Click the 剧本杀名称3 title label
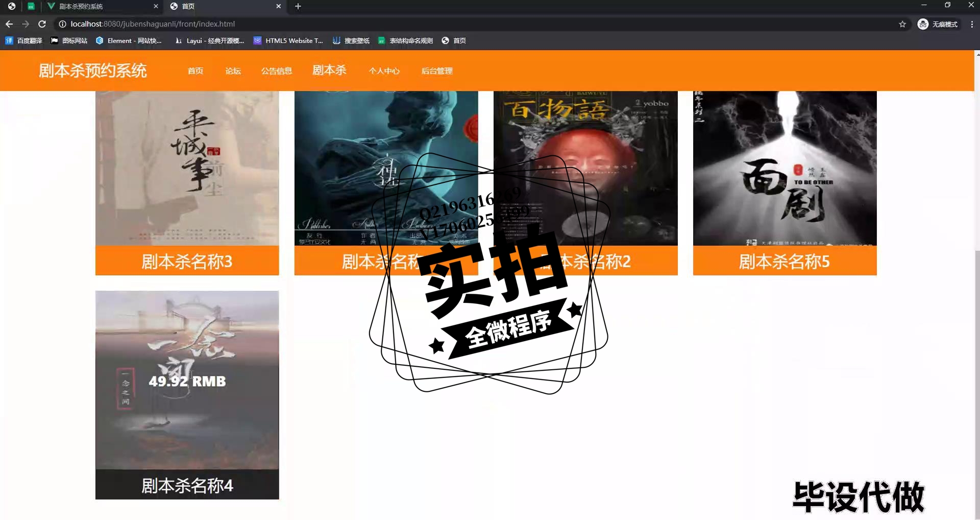The height and width of the screenshot is (520, 980). tap(187, 261)
